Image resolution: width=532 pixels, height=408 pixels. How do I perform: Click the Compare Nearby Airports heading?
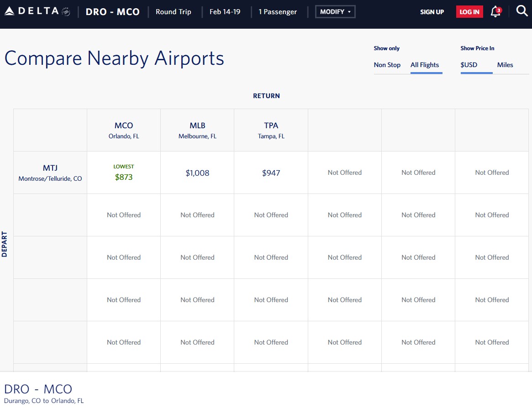point(114,58)
